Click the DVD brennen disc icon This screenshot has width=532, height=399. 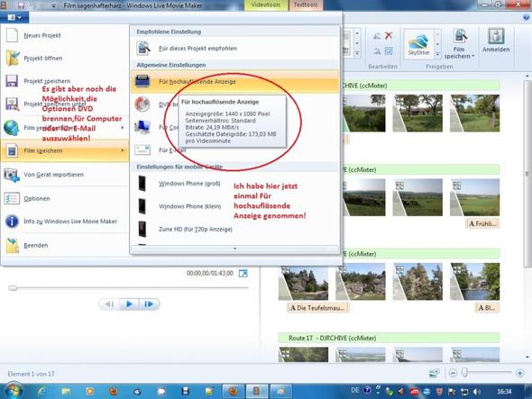coord(142,104)
